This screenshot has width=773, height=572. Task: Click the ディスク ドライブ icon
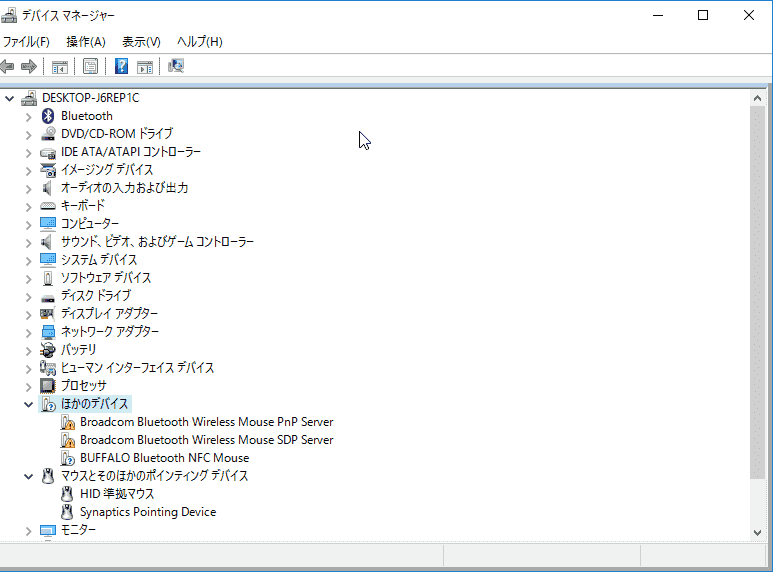point(48,296)
